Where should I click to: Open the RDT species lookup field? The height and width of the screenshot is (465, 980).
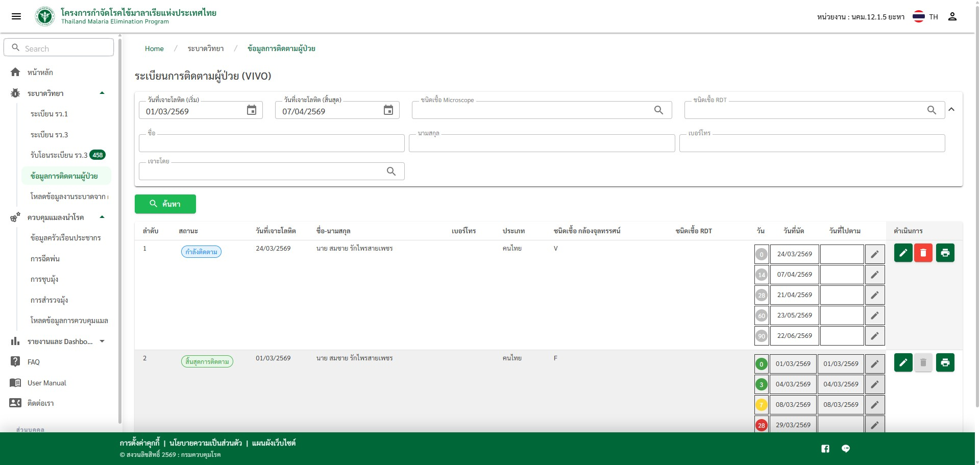point(806,110)
